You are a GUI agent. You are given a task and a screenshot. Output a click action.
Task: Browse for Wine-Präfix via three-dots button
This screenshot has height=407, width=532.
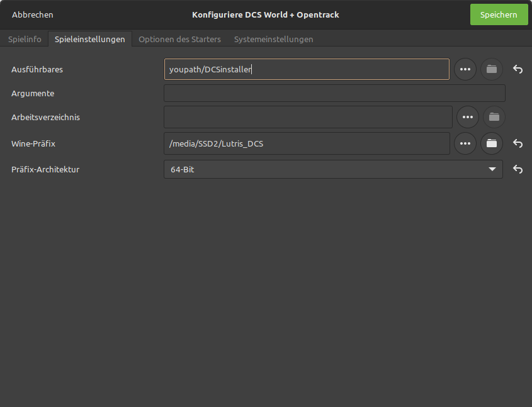pos(465,143)
